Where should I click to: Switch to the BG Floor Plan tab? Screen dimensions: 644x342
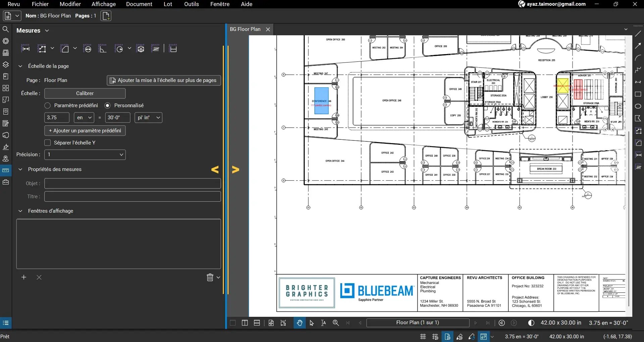pyautogui.click(x=245, y=29)
